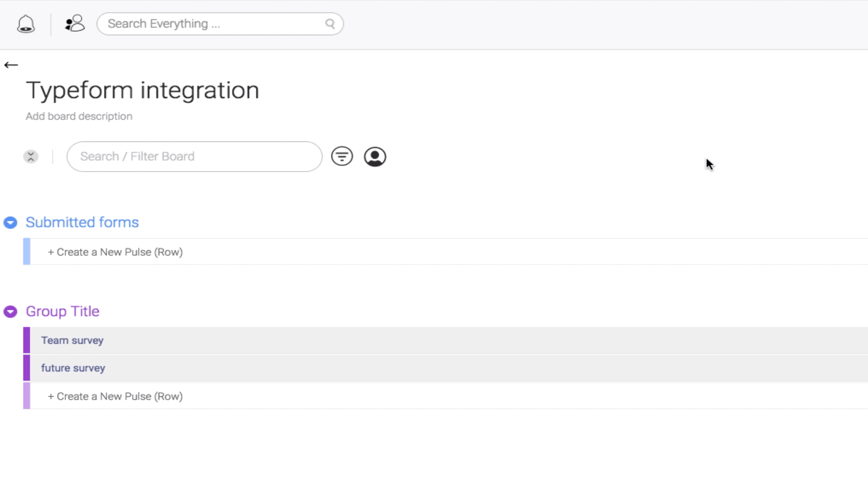This screenshot has width=868, height=488.
Task: Click the magnifier in Search Everything
Action: tap(330, 24)
